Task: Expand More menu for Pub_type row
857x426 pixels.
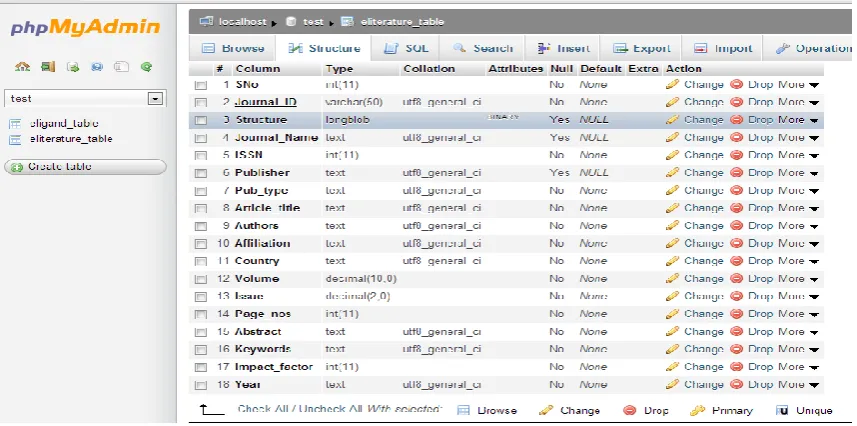Action: (798, 190)
